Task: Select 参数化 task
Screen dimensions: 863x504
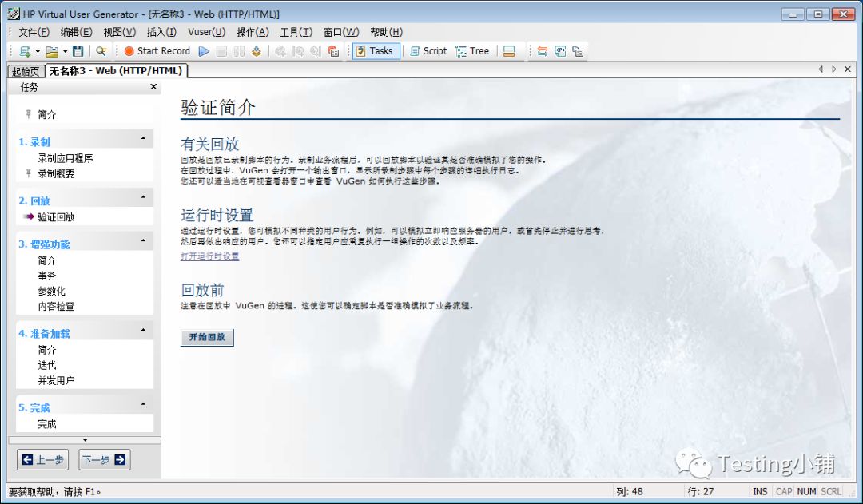Action: [52, 291]
